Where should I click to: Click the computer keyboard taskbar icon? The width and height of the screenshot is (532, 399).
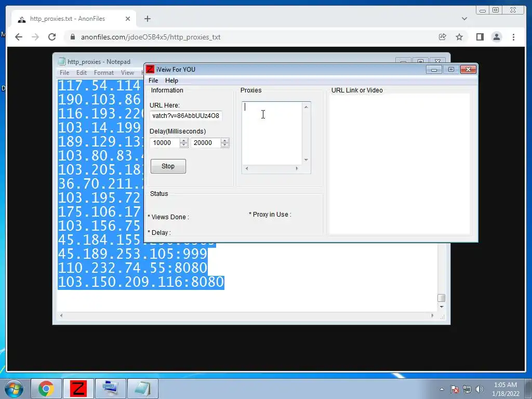click(110, 389)
